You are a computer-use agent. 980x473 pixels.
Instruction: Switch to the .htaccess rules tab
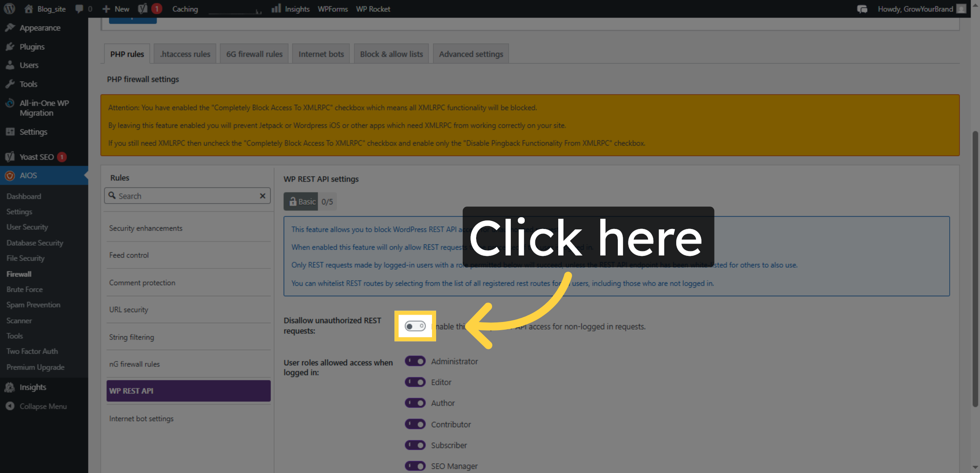point(185,53)
